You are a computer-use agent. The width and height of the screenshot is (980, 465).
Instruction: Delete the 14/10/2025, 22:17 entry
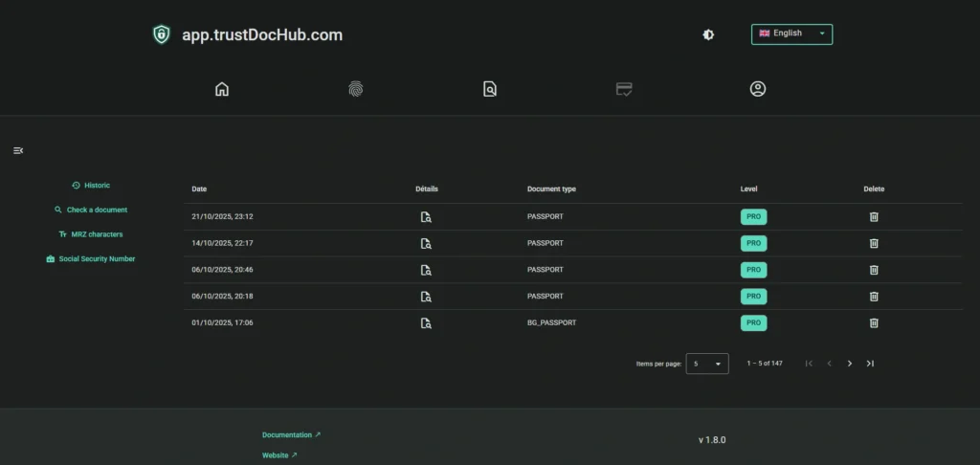coord(874,243)
